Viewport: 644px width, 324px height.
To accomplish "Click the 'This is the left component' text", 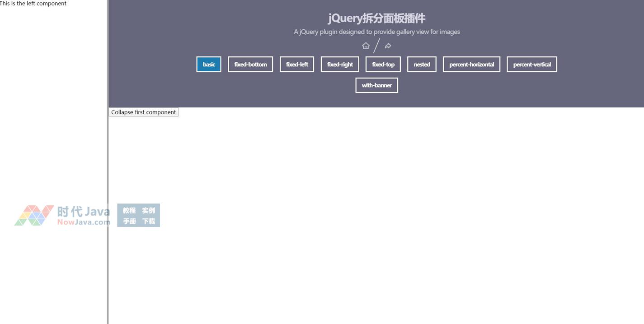I will click(33, 4).
